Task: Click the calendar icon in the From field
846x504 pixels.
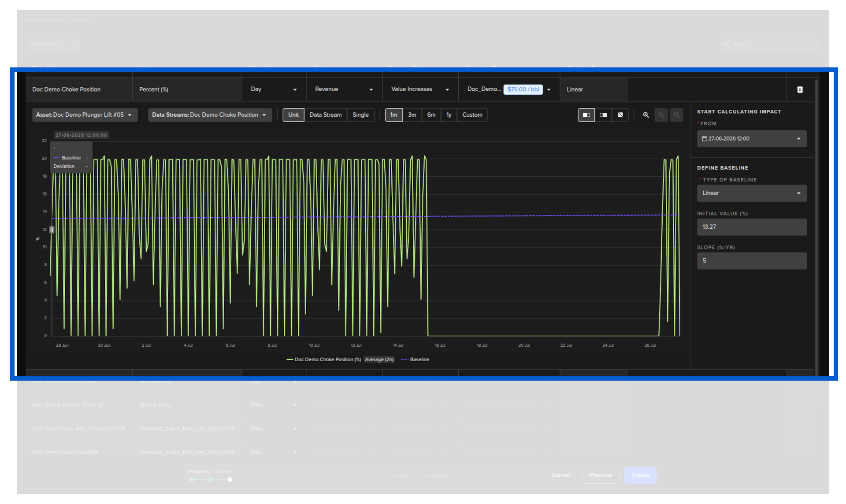Action: pyautogui.click(x=704, y=139)
